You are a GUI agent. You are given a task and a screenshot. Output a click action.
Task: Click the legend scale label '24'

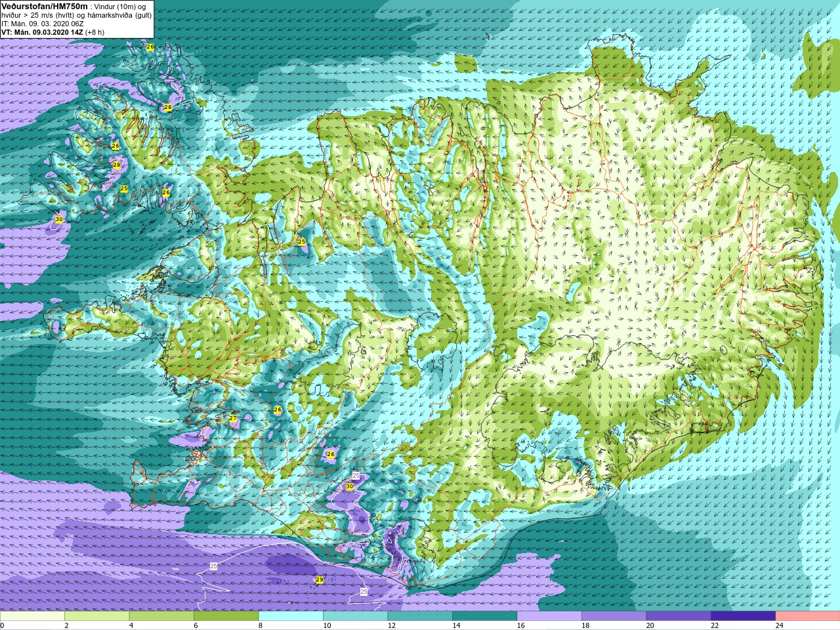click(x=779, y=625)
